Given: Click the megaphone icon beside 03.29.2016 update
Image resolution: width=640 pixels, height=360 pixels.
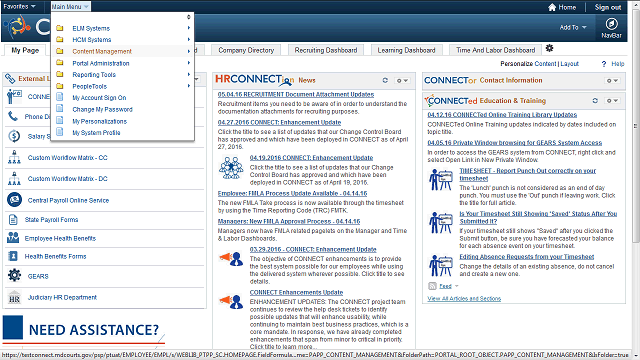Looking at the screenshot, I should point(231,259).
